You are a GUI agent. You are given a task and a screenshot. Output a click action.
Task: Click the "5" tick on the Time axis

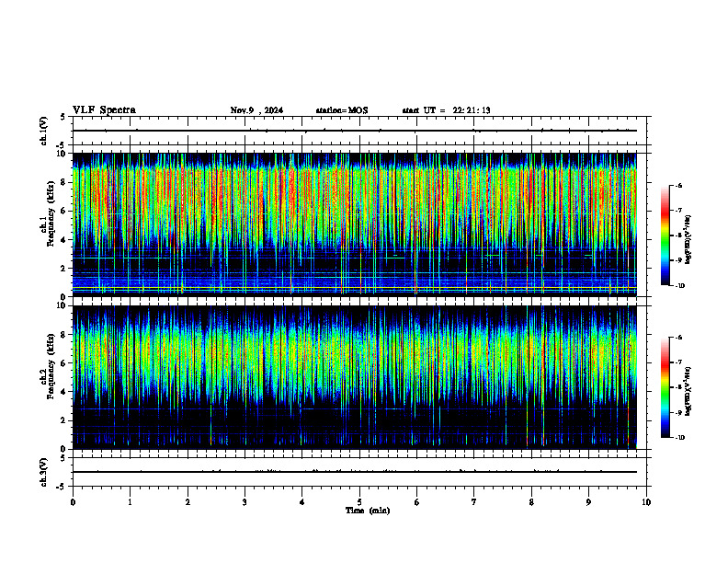coord(359,502)
